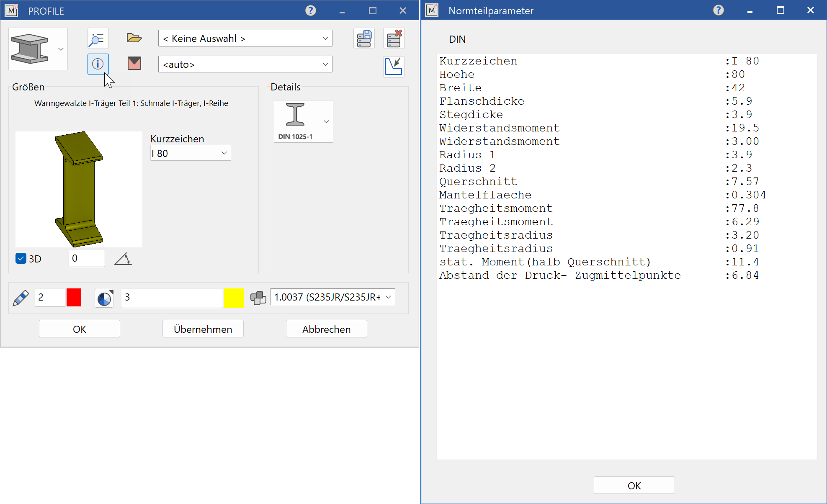Screen dimensions: 827x504
Task: Click the fill number field showing 3
Action: (172, 298)
